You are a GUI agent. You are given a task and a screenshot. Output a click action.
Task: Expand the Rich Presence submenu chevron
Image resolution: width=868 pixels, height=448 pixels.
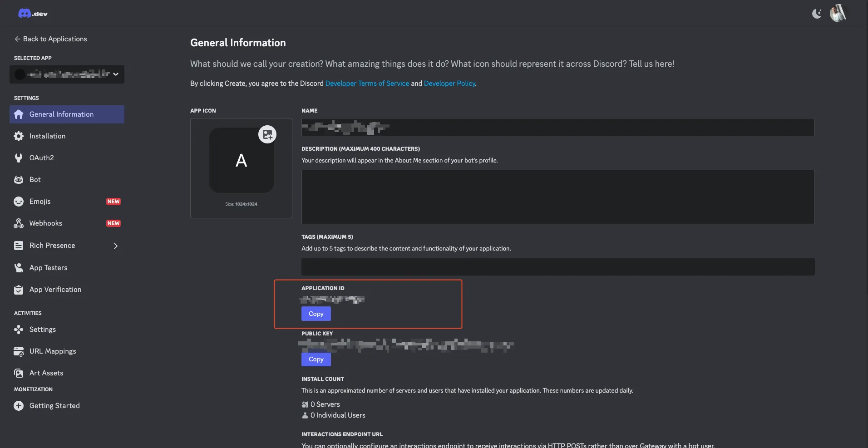click(x=116, y=246)
